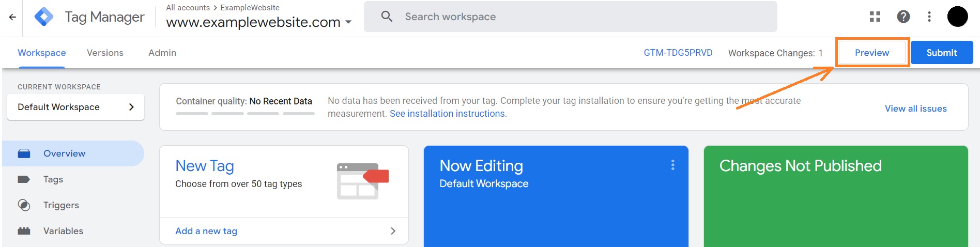This screenshot has height=247, width=980.
Task: Click View all issues link
Action: [916, 109]
